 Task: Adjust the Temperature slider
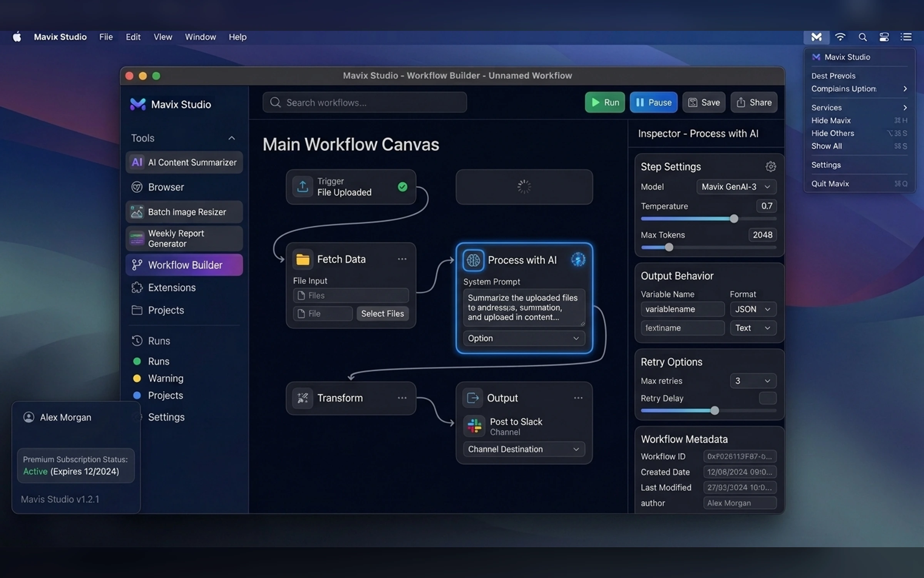click(734, 219)
